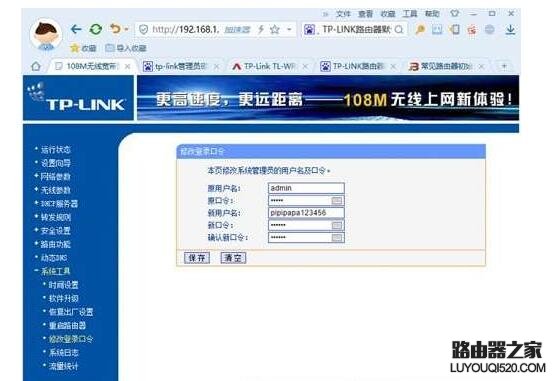
Task: Click the 新用户名 input field
Action: (x=306, y=213)
